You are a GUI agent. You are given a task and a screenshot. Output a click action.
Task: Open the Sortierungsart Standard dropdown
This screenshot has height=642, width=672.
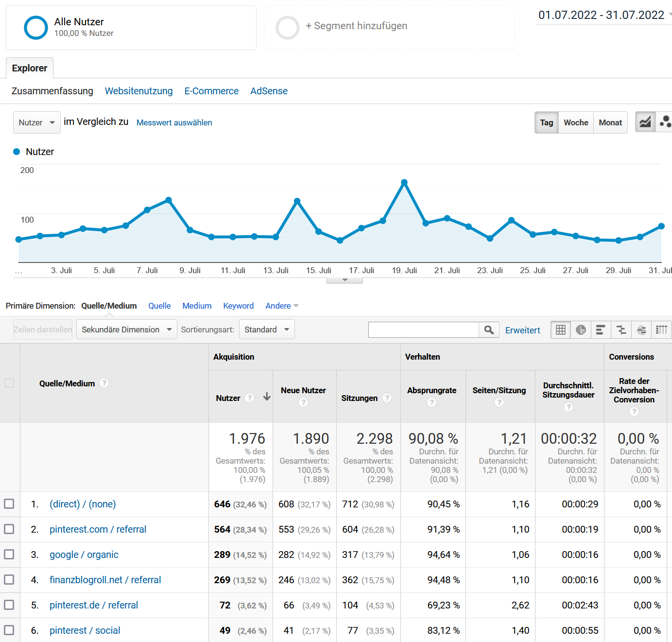(x=267, y=330)
